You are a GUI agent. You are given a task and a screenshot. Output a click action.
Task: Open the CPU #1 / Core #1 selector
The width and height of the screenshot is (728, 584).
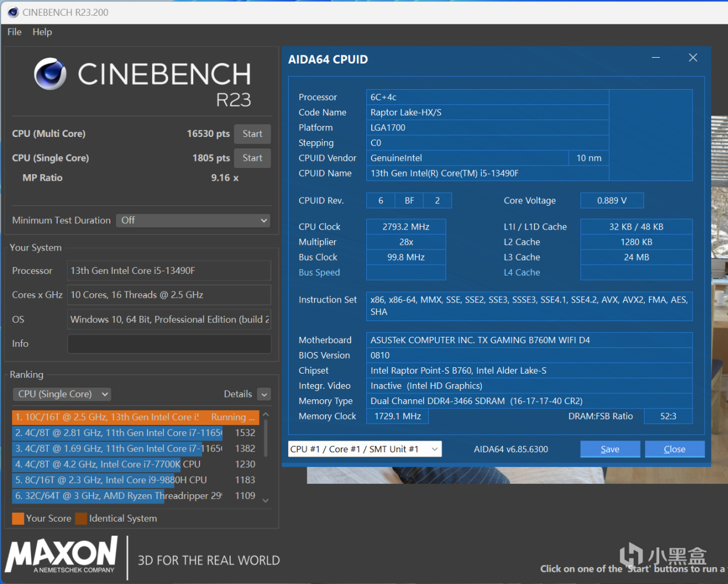tap(365, 449)
